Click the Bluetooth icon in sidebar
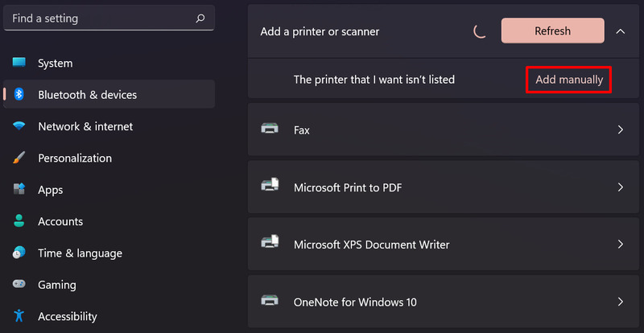This screenshot has height=333, width=644. pyautogui.click(x=19, y=94)
